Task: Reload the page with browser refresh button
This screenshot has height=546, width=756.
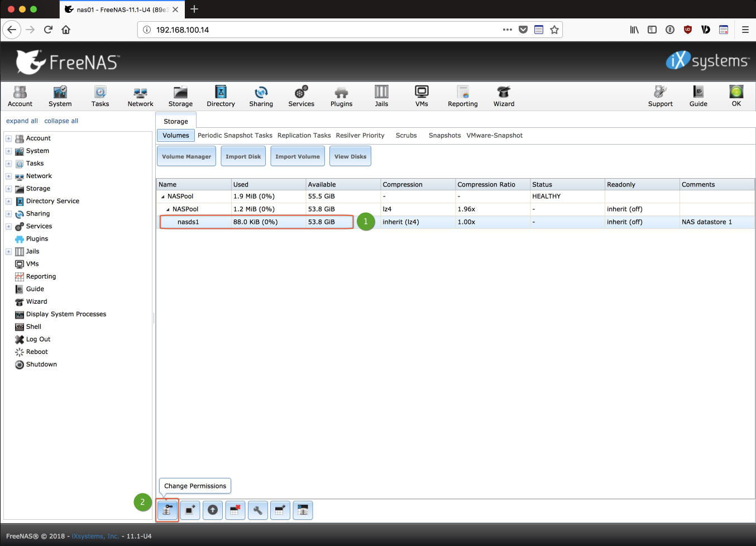Action: pos(48,30)
